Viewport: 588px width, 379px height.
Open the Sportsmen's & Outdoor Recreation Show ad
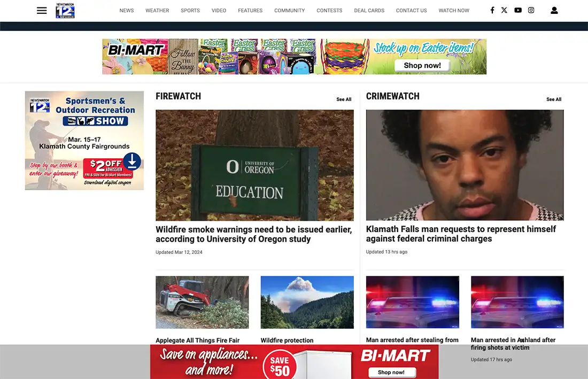click(84, 141)
